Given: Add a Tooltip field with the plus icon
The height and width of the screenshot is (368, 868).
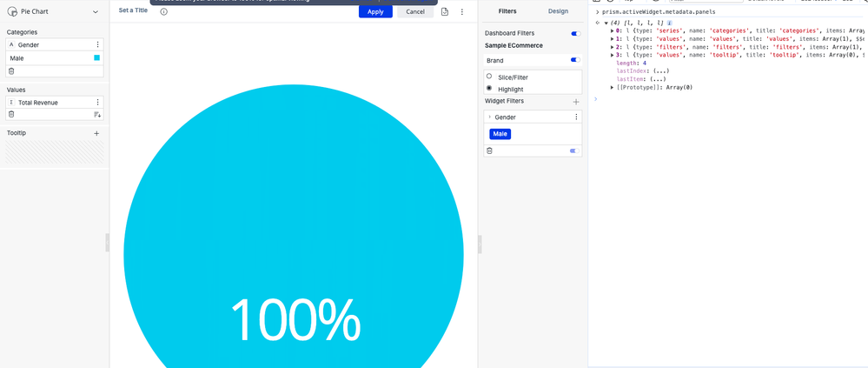Looking at the screenshot, I should tap(96, 133).
